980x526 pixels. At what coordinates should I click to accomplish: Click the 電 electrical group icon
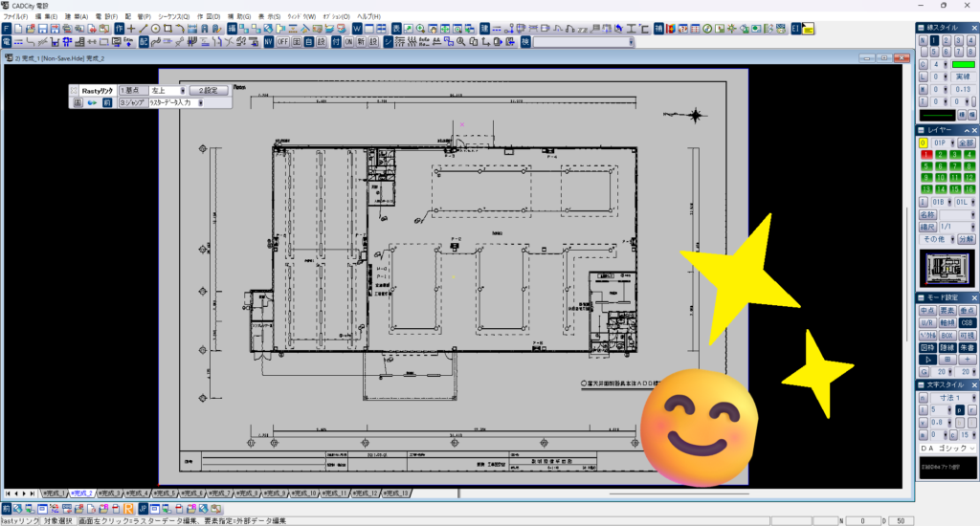pos(7,42)
